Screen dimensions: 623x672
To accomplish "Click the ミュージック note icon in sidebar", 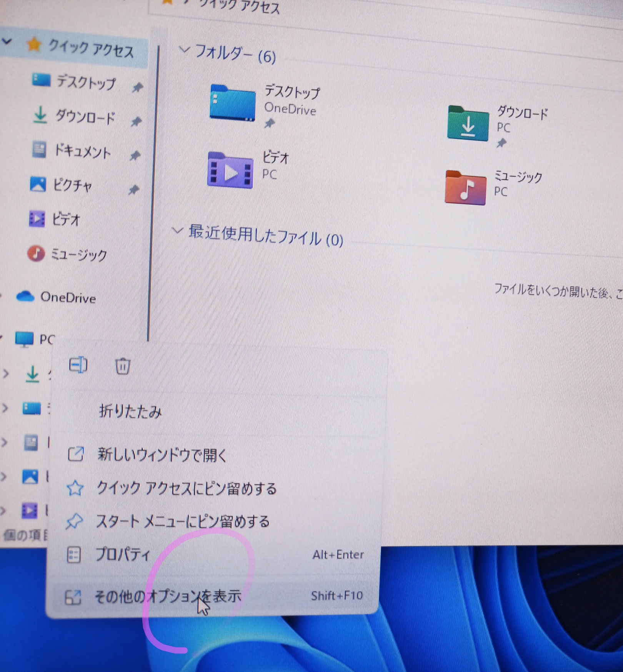I will (36, 253).
